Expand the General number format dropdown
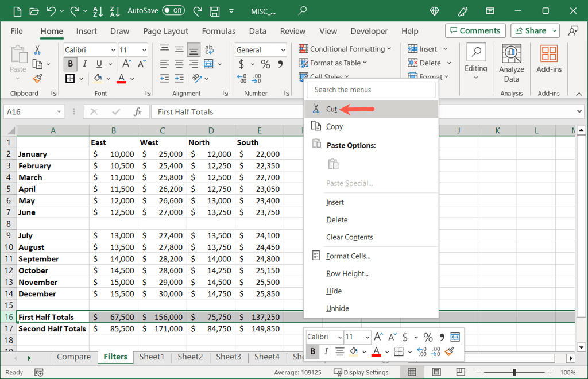Image resolution: width=588 pixels, height=379 pixels. point(283,50)
